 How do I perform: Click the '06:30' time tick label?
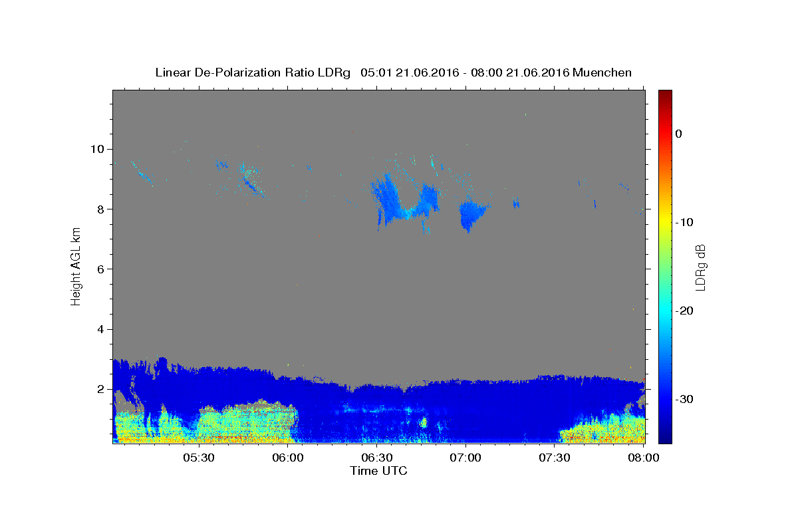tap(376, 458)
